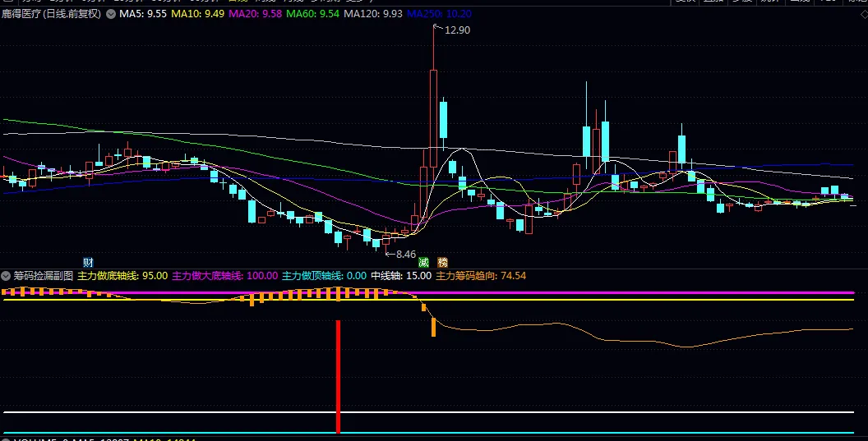This screenshot has height=441, width=868.
Task: Click the tall red signal bar in sub-chart
Action: coord(338,377)
